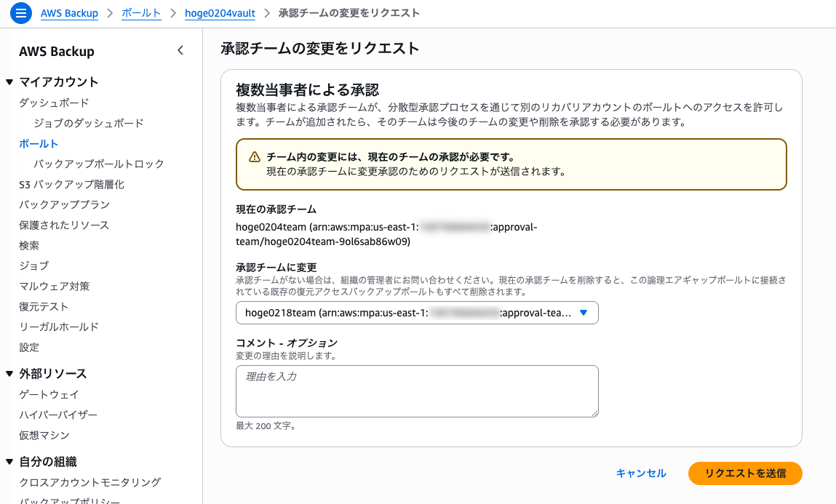The width and height of the screenshot is (836, 504).
Task: Open 設定 in the sidebar
Action: [29, 348]
